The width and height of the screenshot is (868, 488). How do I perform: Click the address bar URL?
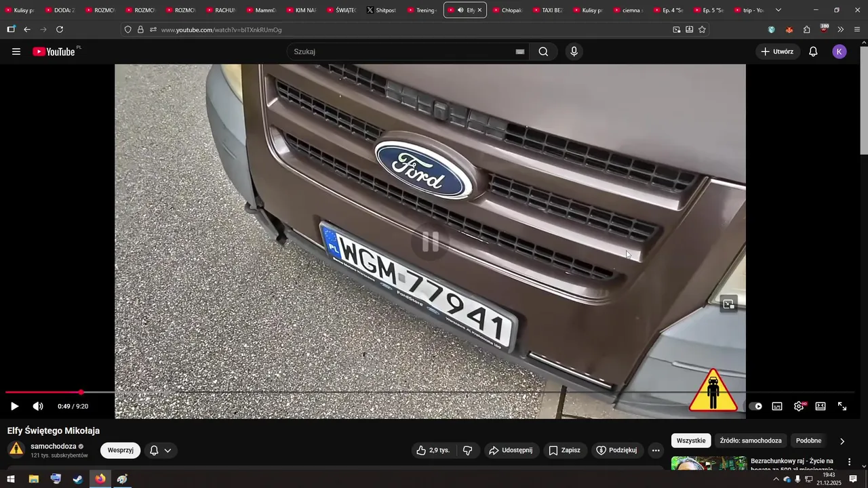pyautogui.click(x=221, y=30)
